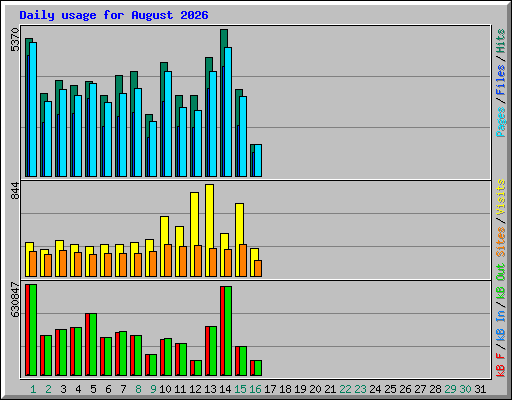The image size is (512, 400).
Task: Click the day 10 orange sites bar
Action: pos(168,261)
